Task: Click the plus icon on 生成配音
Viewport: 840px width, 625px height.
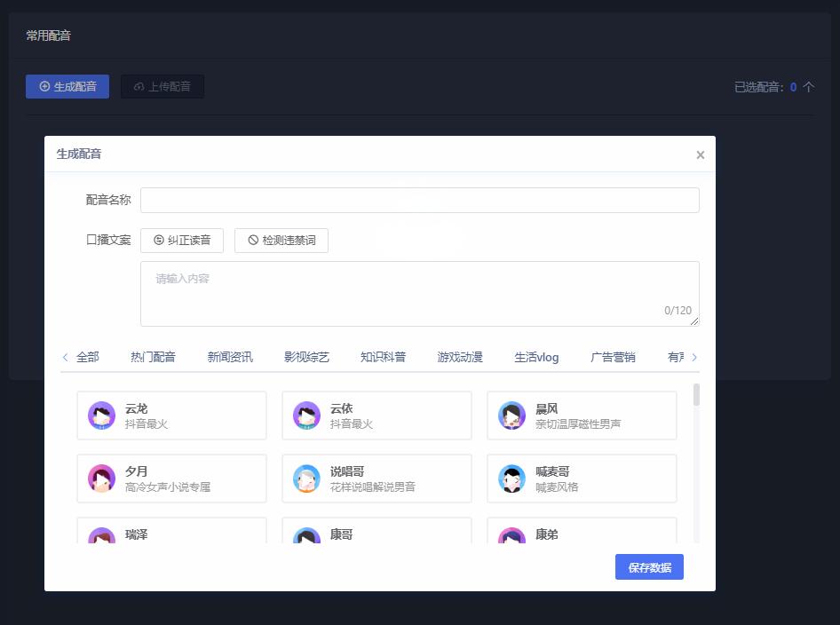Action: coord(44,86)
